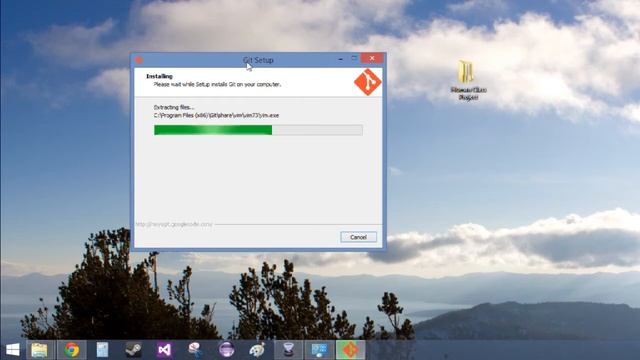Open the taskbar icon right of Visual Studio

tap(195, 350)
